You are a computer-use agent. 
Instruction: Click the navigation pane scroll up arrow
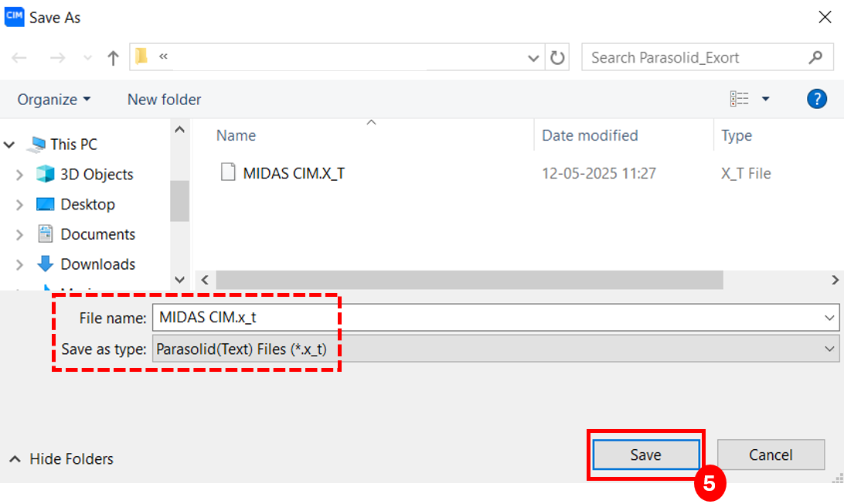pyautogui.click(x=180, y=130)
